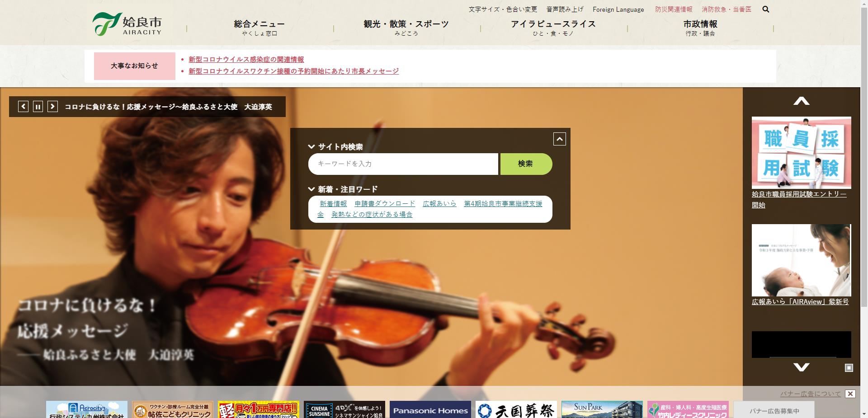Screen dimensions: 868x418
Task: Open Foreign Language options
Action: pos(618,9)
